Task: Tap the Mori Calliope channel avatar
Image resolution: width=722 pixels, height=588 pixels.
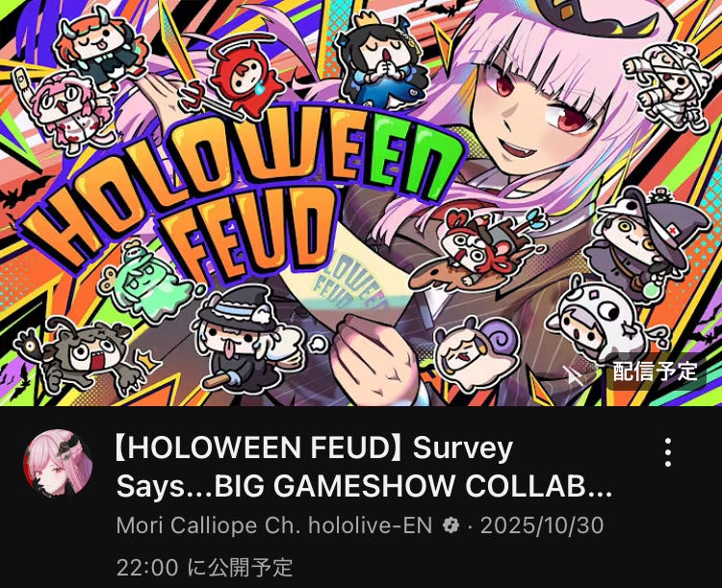Action: (x=58, y=464)
